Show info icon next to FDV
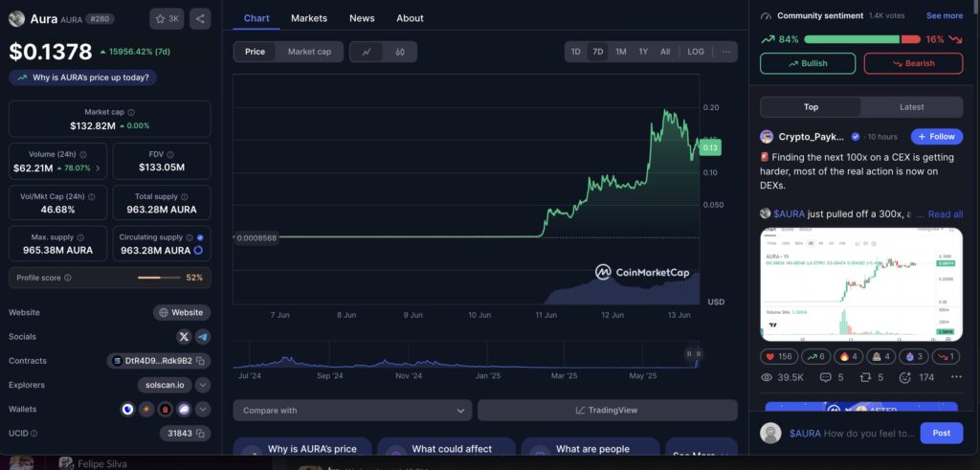The width and height of the screenshot is (980, 470). coord(170,154)
